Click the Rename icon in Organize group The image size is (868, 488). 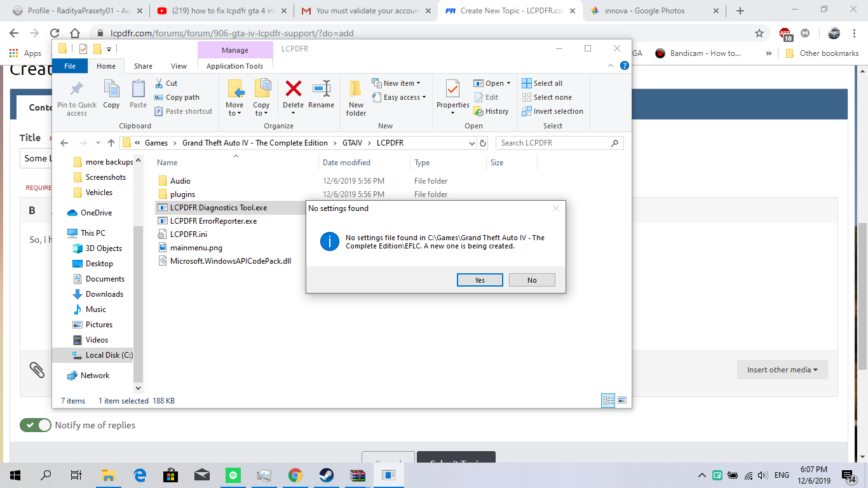coord(322,88)
